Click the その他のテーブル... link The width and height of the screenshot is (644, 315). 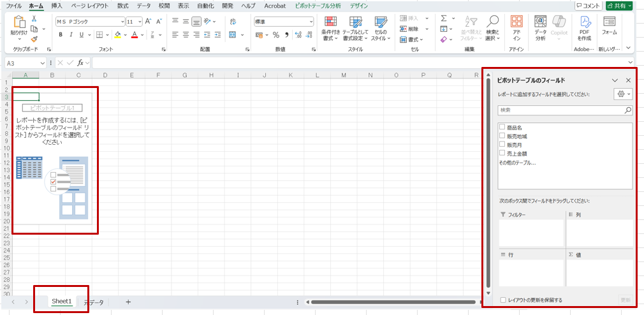click(x=517, y=163)
